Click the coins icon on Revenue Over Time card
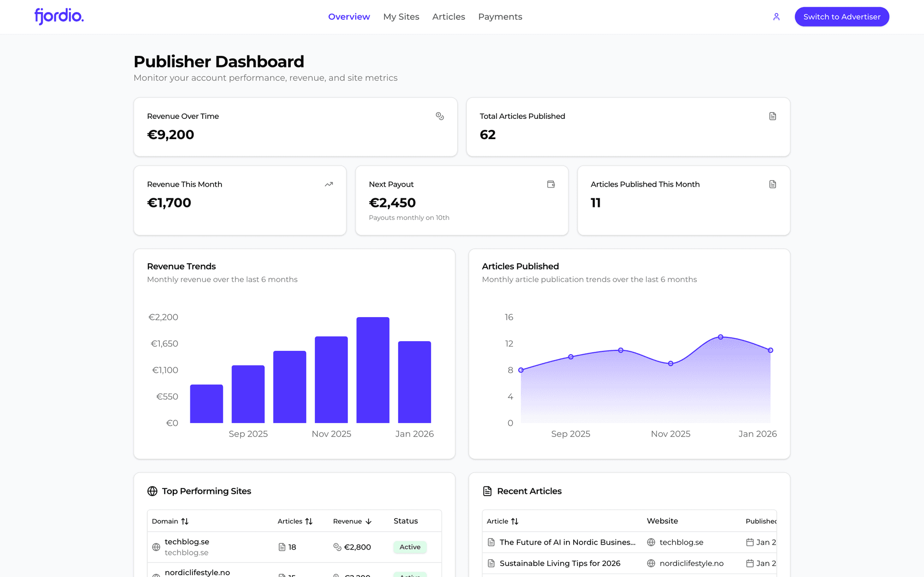 439,116
